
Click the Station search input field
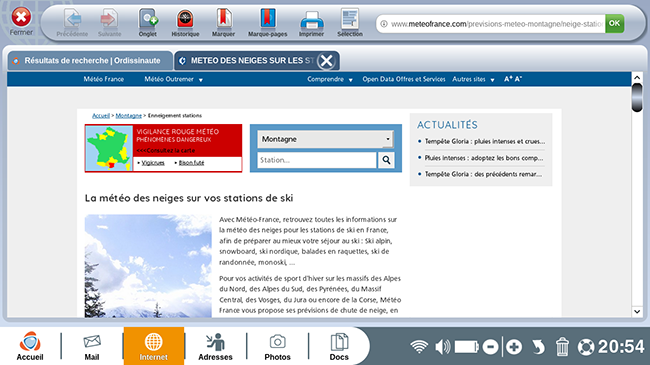tap(317, 160)
